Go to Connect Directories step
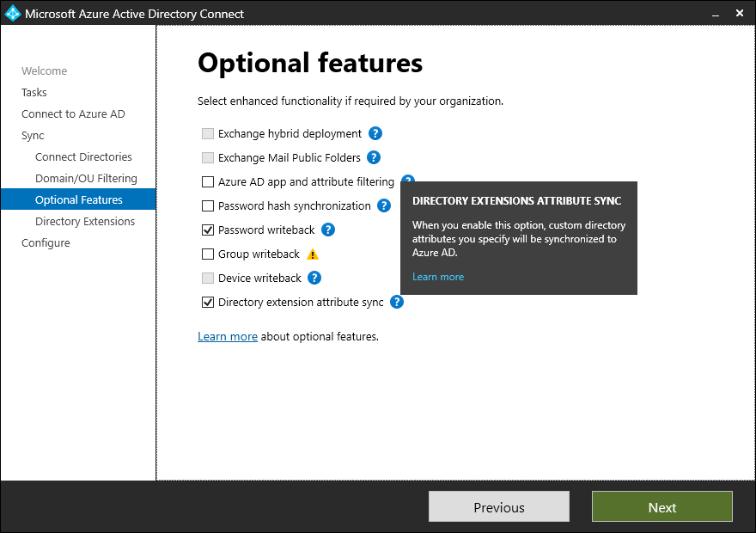Viewport: 756px width, 533px height. [x=83, y=157]
